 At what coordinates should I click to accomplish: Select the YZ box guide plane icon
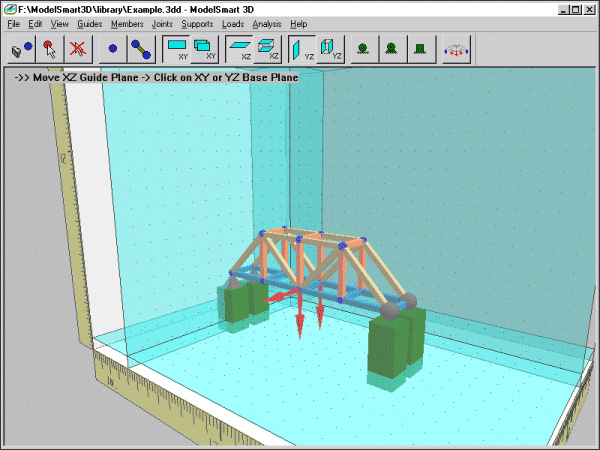pyautogui.click(x=330, y=49)
